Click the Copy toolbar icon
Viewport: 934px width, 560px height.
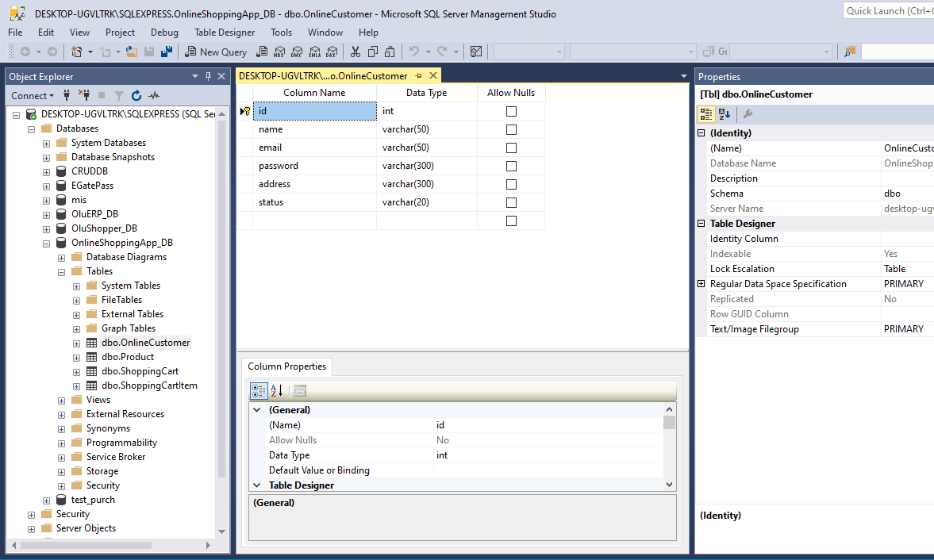[x=373, y=52]
